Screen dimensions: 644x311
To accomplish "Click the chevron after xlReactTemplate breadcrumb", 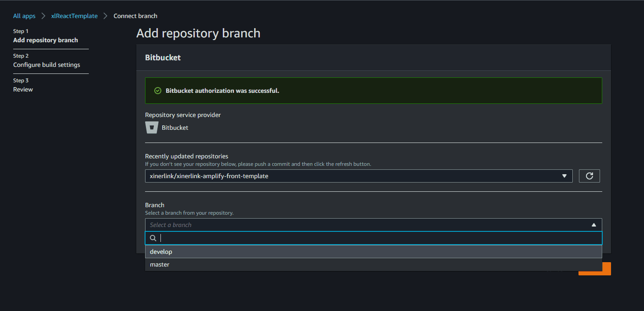I will tap(106, 16).
